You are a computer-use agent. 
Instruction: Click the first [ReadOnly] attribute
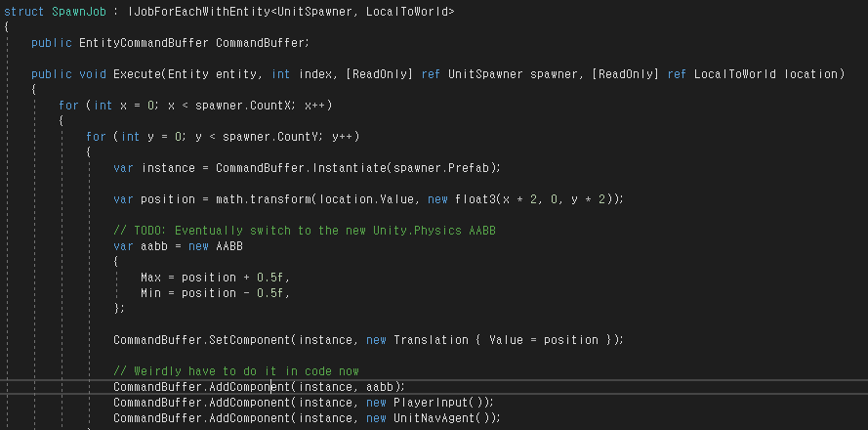[x=379, y=74]
